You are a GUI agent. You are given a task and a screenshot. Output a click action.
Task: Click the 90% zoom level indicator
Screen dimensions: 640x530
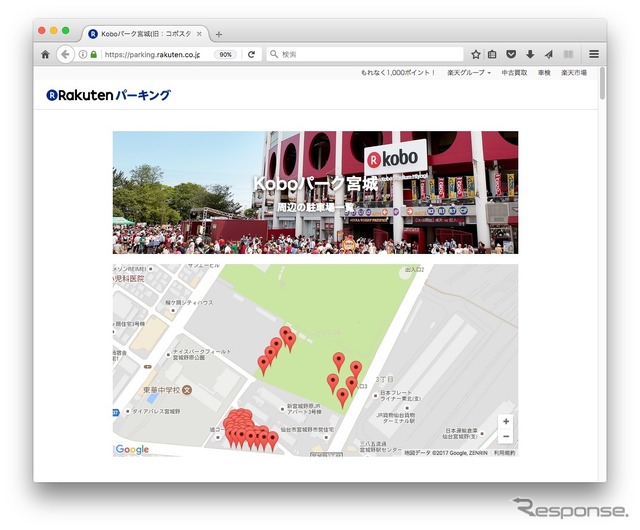[x=225, y=54]
